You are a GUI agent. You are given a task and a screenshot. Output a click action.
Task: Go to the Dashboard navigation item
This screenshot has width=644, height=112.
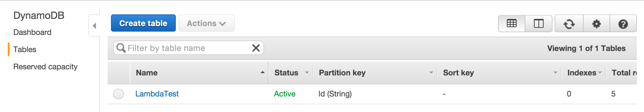[32, 32]
